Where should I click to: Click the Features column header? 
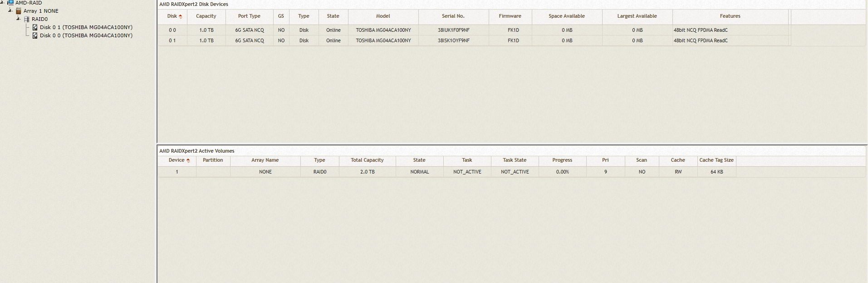coord(730,16)
